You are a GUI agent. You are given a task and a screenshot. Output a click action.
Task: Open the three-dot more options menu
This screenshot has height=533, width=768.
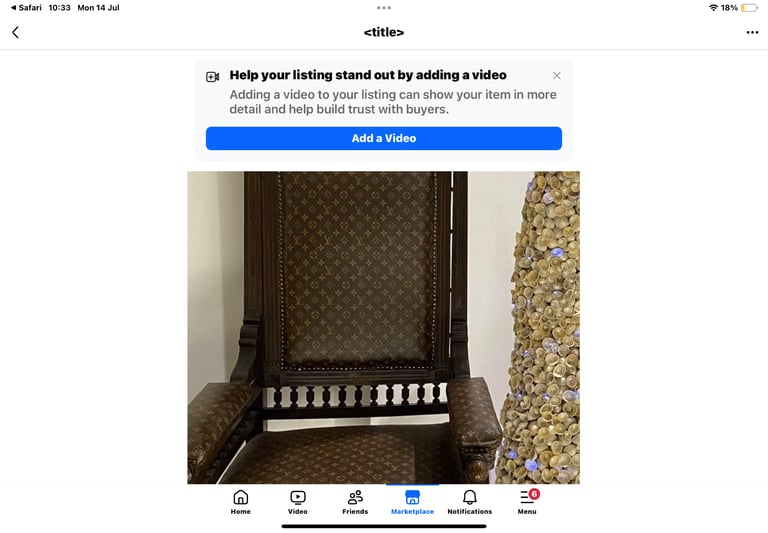coord(752,32)
